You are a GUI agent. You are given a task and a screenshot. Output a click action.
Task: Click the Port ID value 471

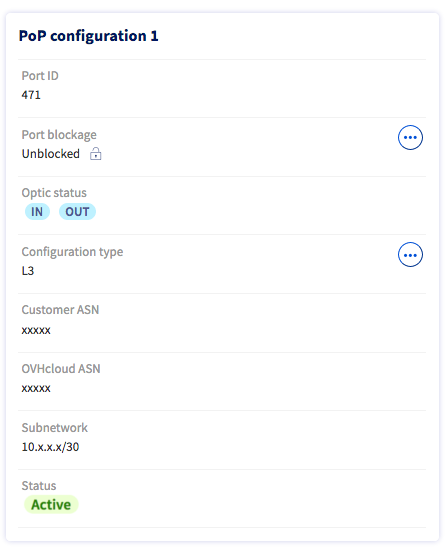coord(31,95)
